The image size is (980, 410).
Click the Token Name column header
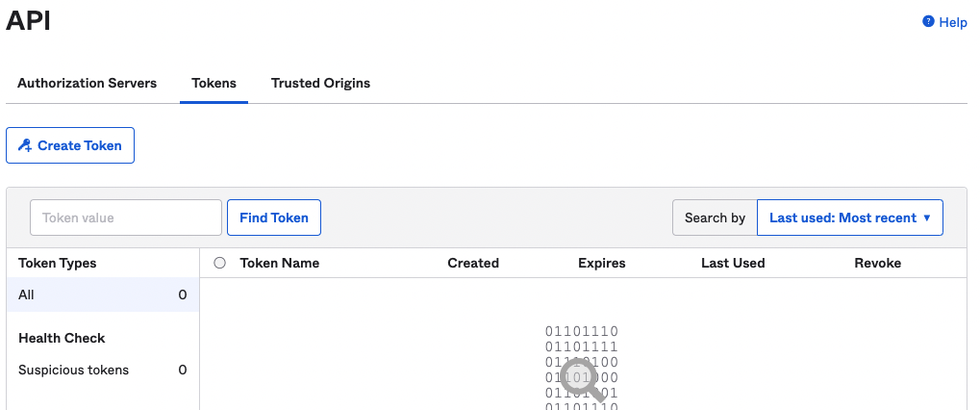[x=279, y=263]
